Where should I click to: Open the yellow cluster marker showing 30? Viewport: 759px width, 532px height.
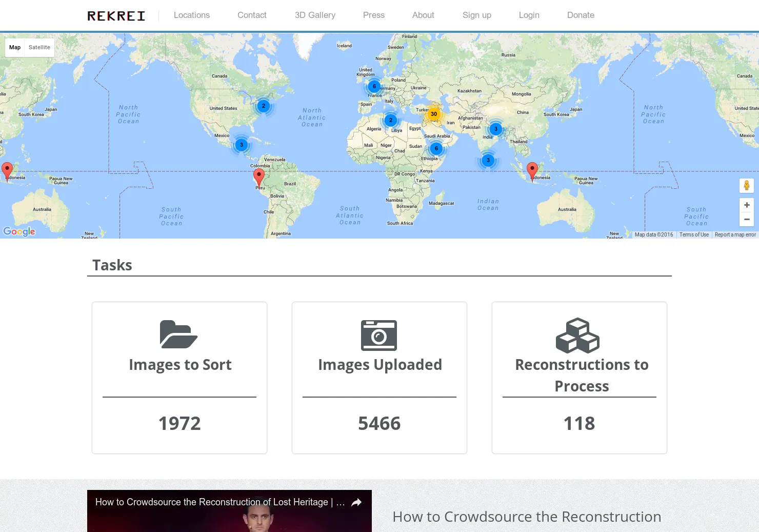click(x=434, y=114)
